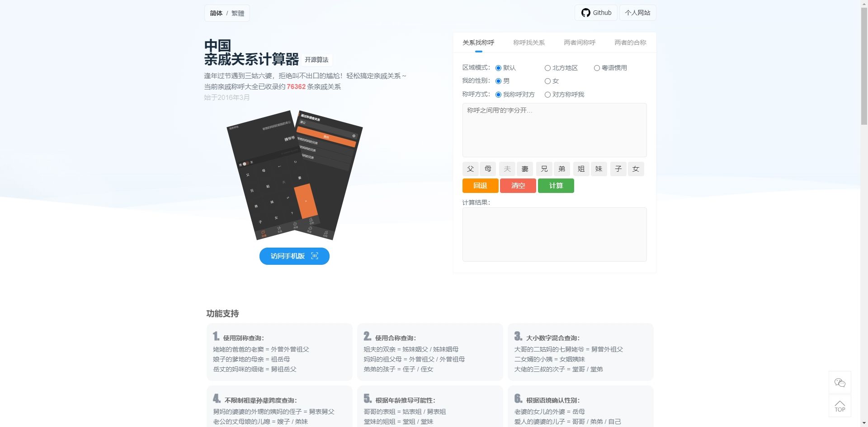Select the 关系找称呼 tab
The image size is (868, 427).
478,42
